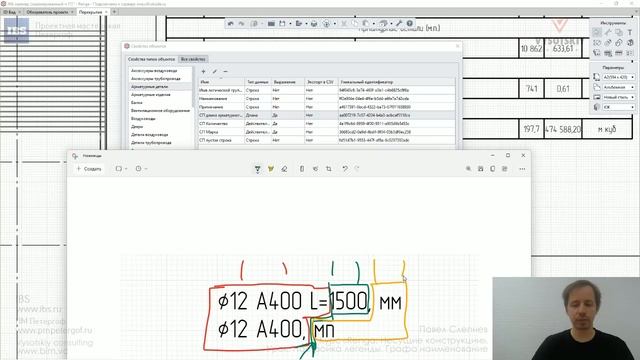640x360 pixels.
Task: Remove selected property with minus icon
Action: click(x=225, y=71)
